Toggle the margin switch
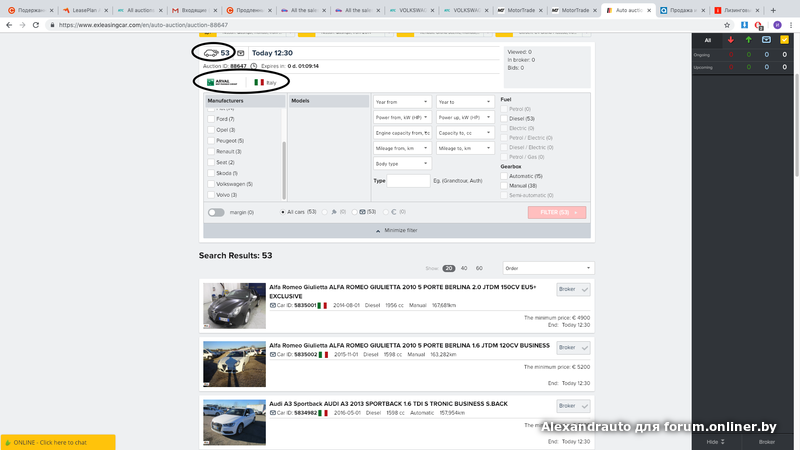The image size is (800, 450). point(216,212)
